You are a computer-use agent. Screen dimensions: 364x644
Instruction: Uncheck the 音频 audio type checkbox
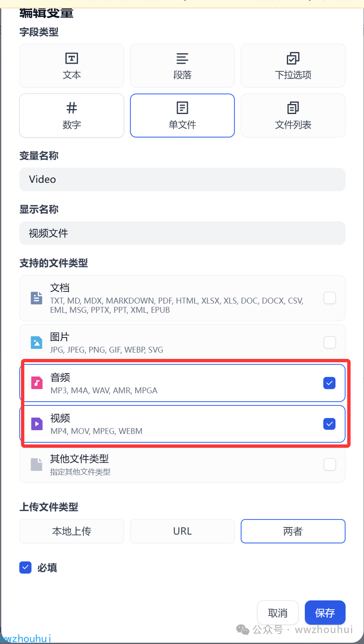pos(330,383)
